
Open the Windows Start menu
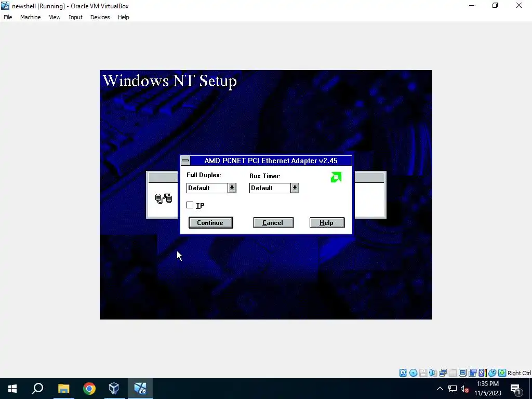(12, 389)
